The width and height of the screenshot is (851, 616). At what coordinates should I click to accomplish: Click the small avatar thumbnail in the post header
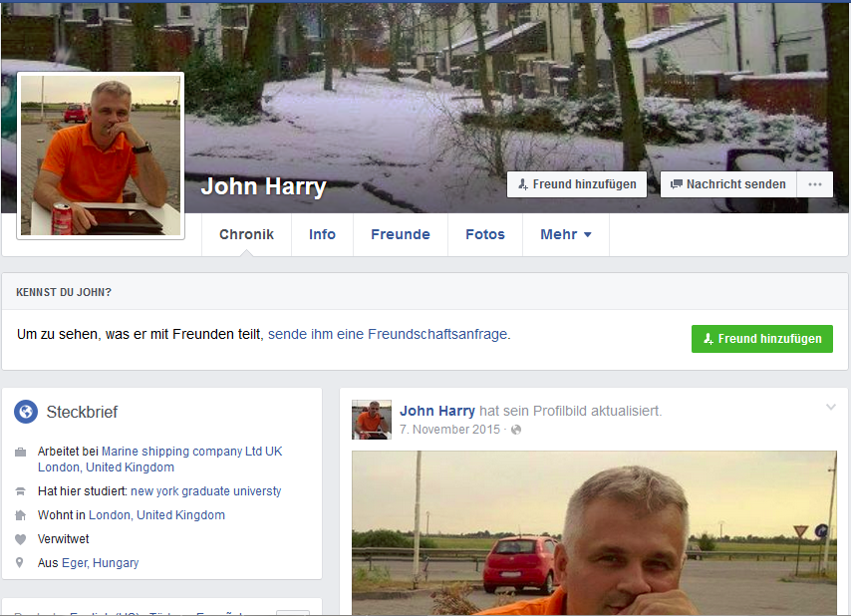point(372,420)
